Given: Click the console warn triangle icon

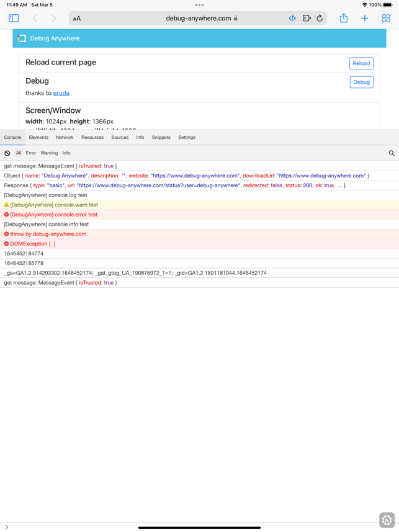Looking at the screenshot, I should [6, 205].
